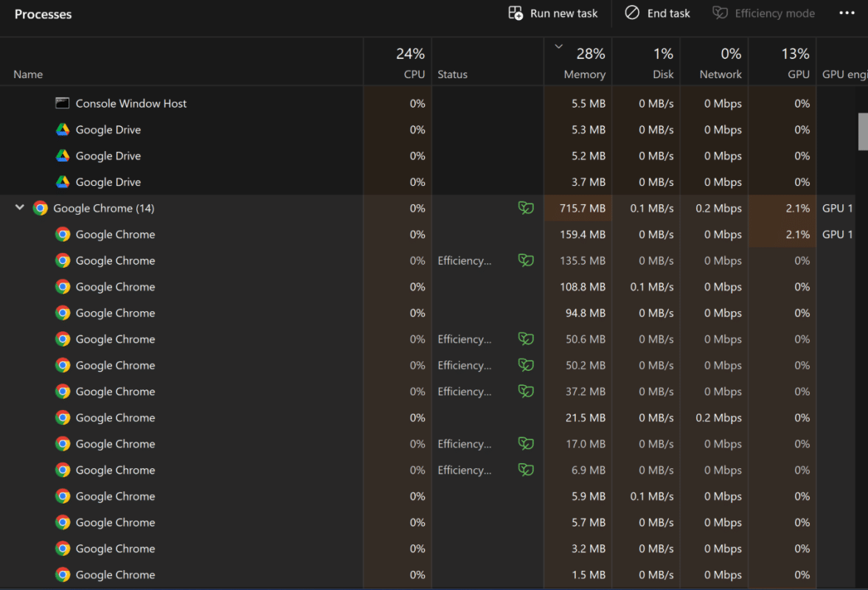868x590 pixels.
Task: Click the Chrome icon in the 5.7 MB row
Action: click(x=63, y=522)
